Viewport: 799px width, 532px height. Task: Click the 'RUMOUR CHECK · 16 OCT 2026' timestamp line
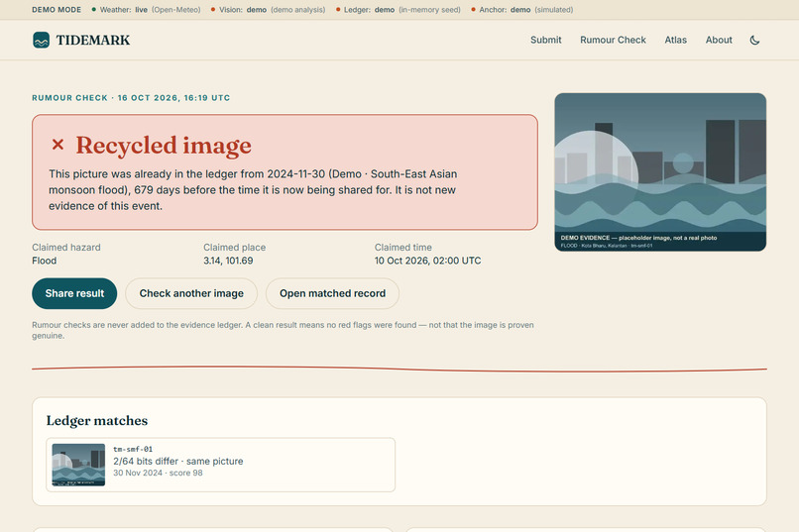131,98
